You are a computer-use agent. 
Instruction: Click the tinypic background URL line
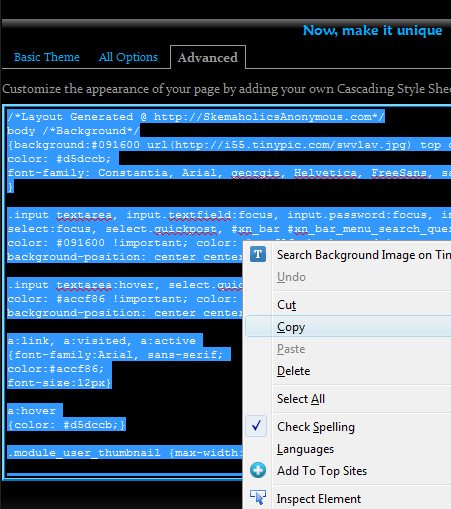tap(229, 145)
